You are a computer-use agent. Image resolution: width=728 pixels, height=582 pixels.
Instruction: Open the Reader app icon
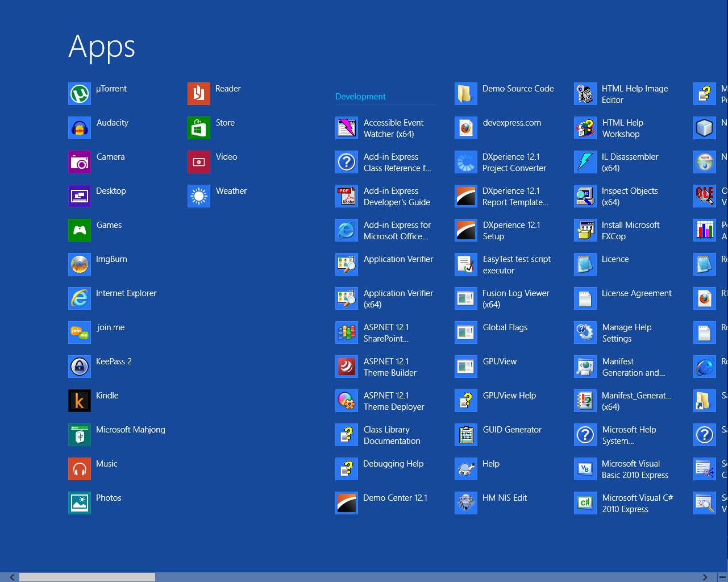pyautogui.click(x=199, y=94)
